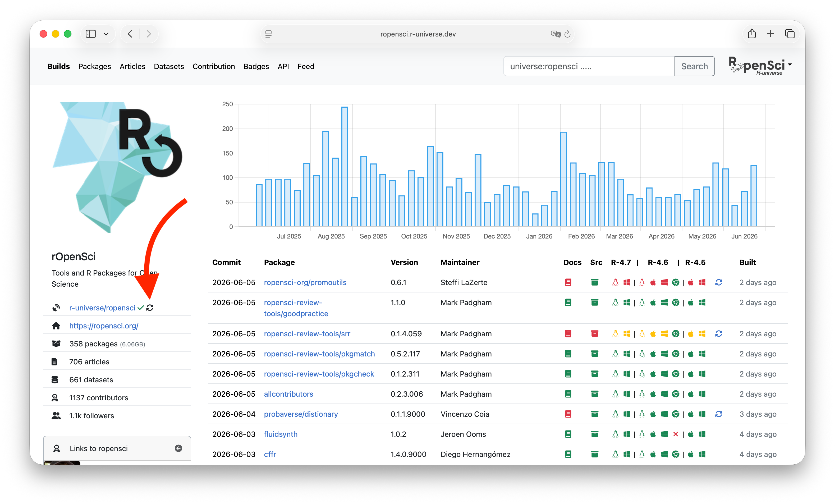Open the sidebar options dropdown chevron

(106, 34)
